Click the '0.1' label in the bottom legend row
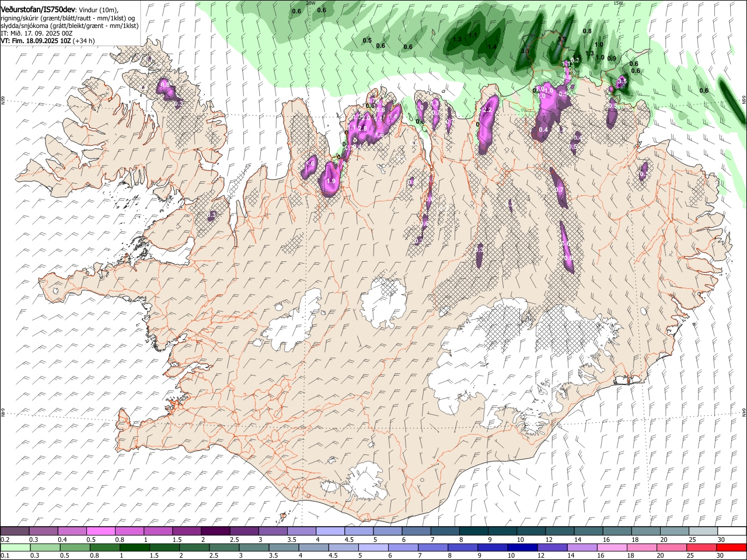 tap(5, 555)
